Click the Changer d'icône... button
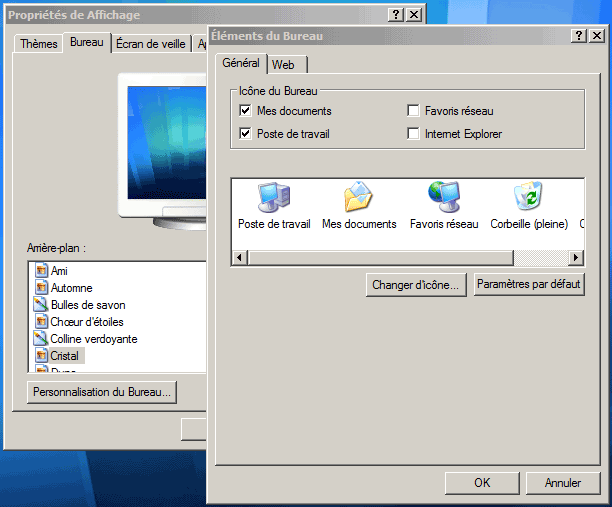The height and width of the screenshot is (507, 612). pyautogui.click(x=416, y=285)
